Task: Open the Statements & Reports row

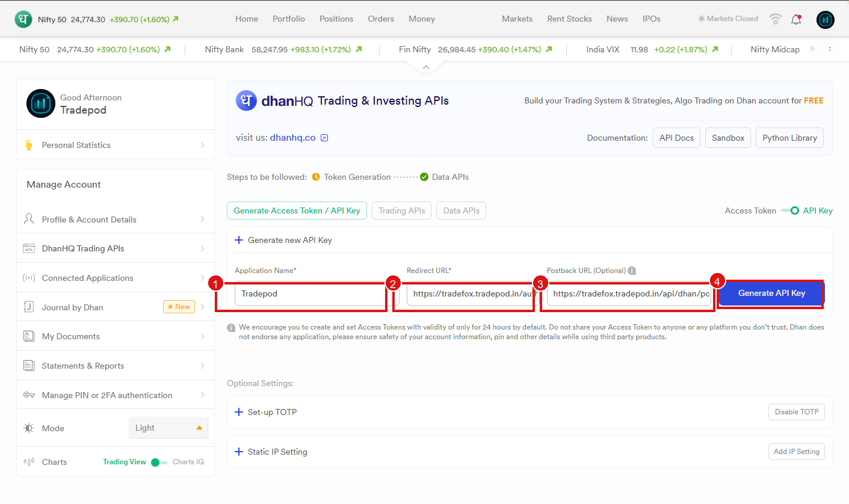Action: pyautogui.click(x=116, y=366)
